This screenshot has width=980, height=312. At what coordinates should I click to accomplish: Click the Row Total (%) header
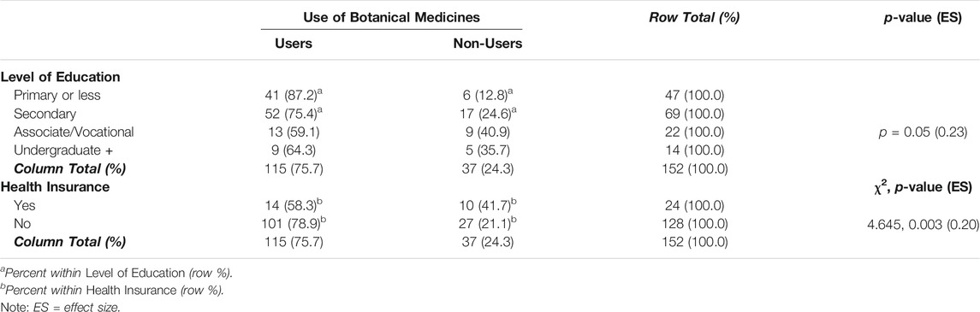pyautogui.click(x=701, y=18)
